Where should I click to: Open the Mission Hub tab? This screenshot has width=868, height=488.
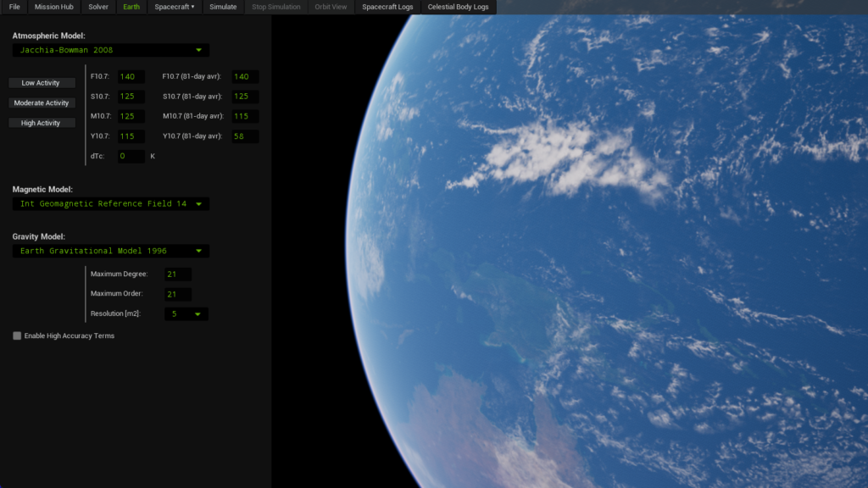pos(53,7)
